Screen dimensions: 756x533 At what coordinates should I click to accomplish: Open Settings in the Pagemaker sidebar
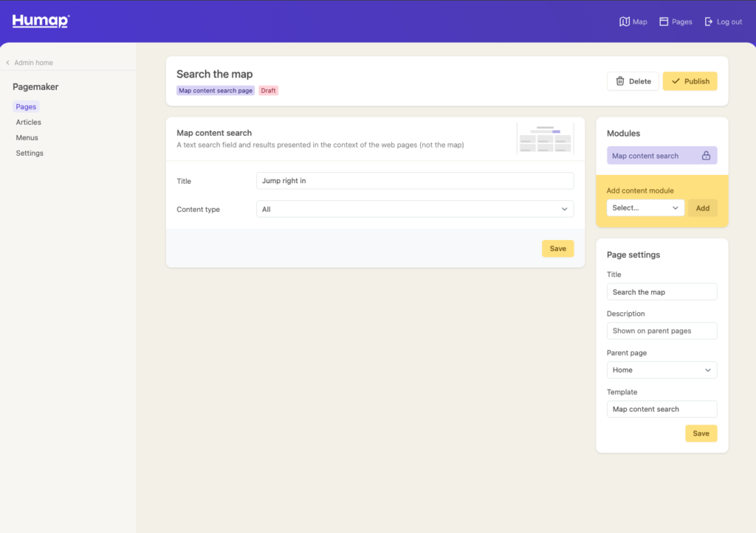click(x=30, y=154)
